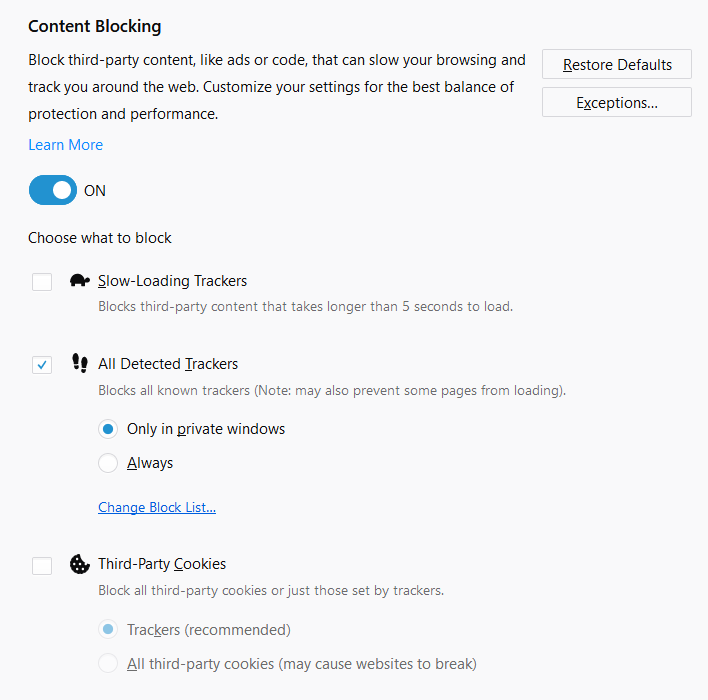
Task: Select the 'Trackers (recommended)' radio button
Action: pos(108,630)
